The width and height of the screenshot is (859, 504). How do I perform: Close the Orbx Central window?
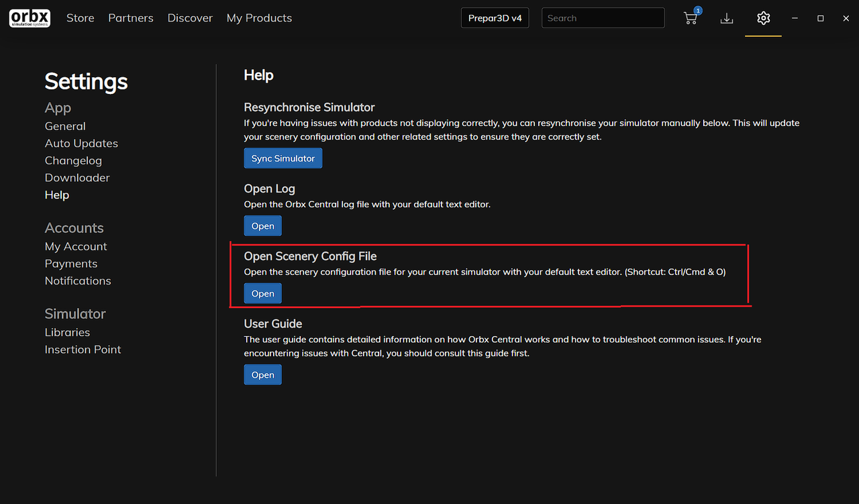click(x=846, y=18)
